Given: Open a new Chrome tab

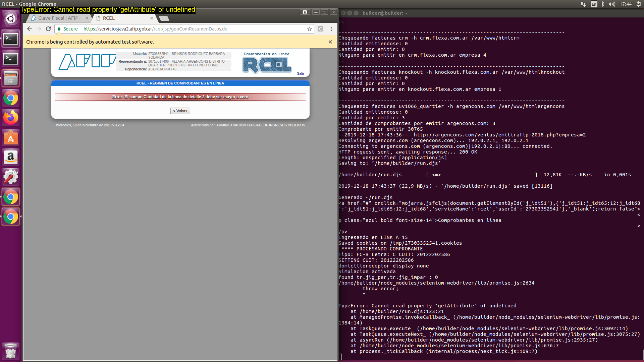Looking at the screenshot, I should pos(164,18).
